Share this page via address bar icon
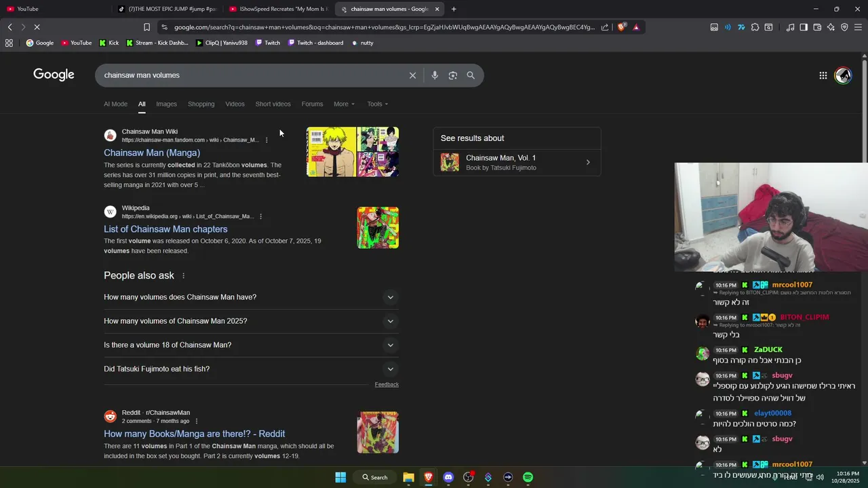Screen dimensions: 868x488 [605, 27]
